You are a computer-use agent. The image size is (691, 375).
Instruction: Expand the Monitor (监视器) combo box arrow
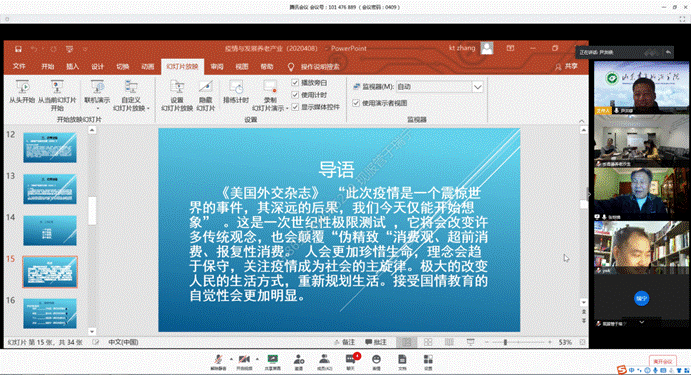click(478, 87)
